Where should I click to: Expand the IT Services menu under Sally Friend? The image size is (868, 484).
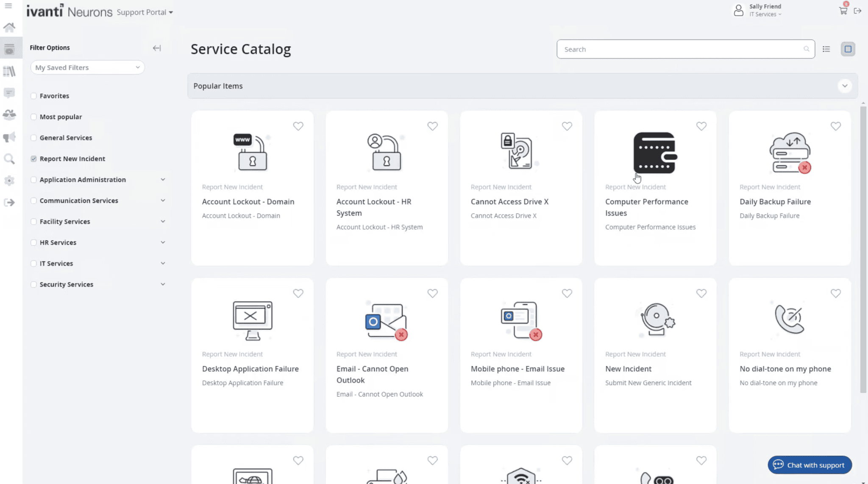point(780,14)
